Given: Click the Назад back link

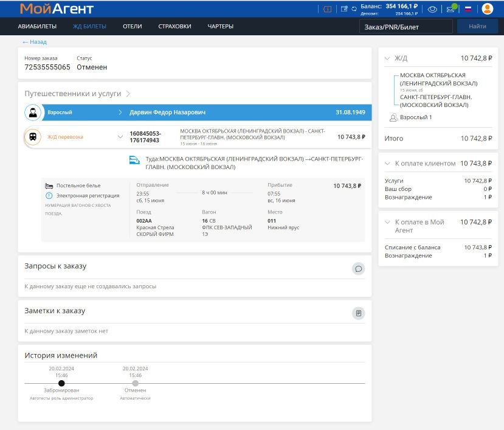Looking at the screenshot, I should [x=35, y=42].
